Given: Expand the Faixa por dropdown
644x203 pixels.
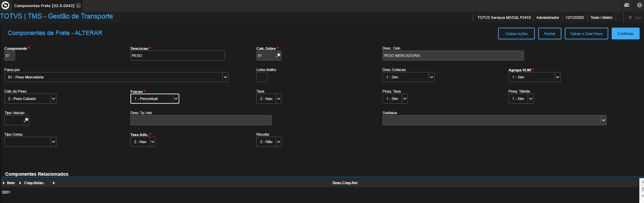Looking at the screenshot, I should pyautogui.click(x=225, y=77).
